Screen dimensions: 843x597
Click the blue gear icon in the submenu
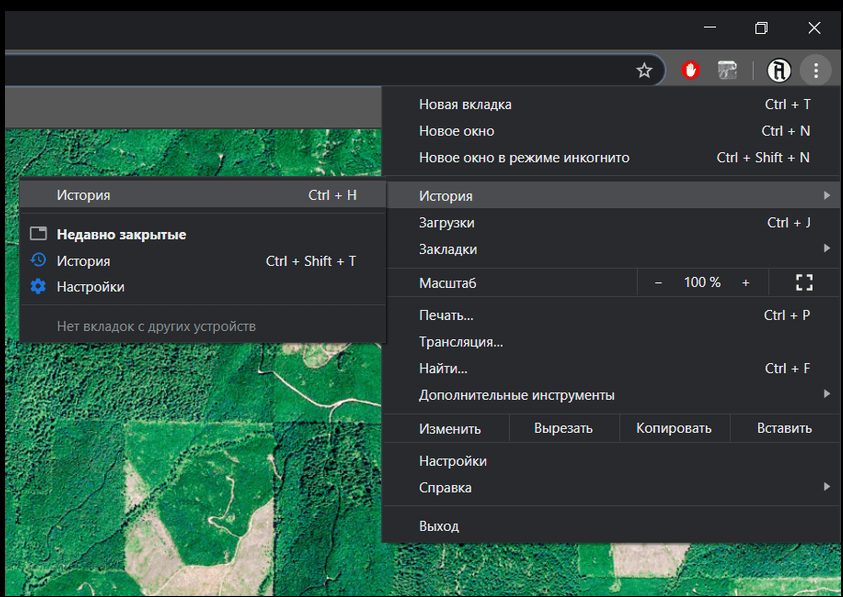tap(38, 287)
